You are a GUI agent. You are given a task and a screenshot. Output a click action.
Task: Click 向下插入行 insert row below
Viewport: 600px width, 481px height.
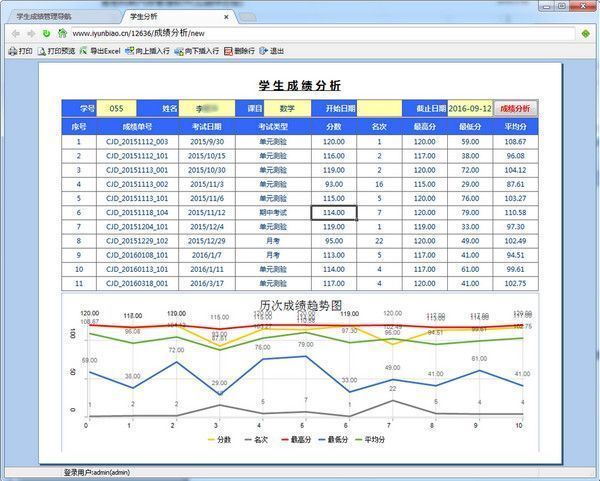pyautogui.click(x=197, y=51)
